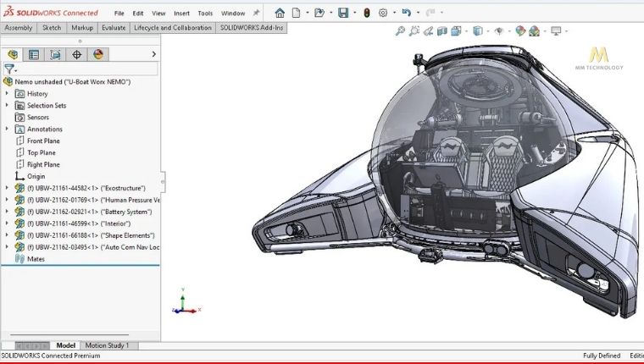This screenshot has height=364, width=644.
Task: Open the View Orientation cube icon
Action: coord(456,31)
